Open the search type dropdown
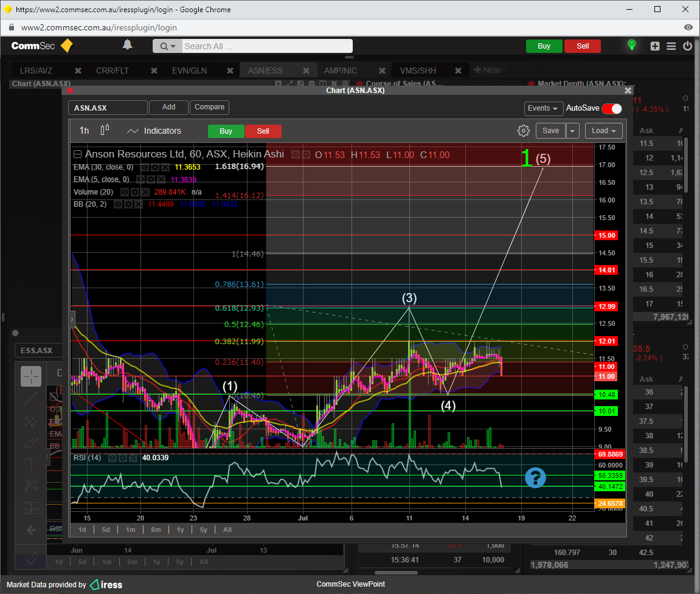 167,46
